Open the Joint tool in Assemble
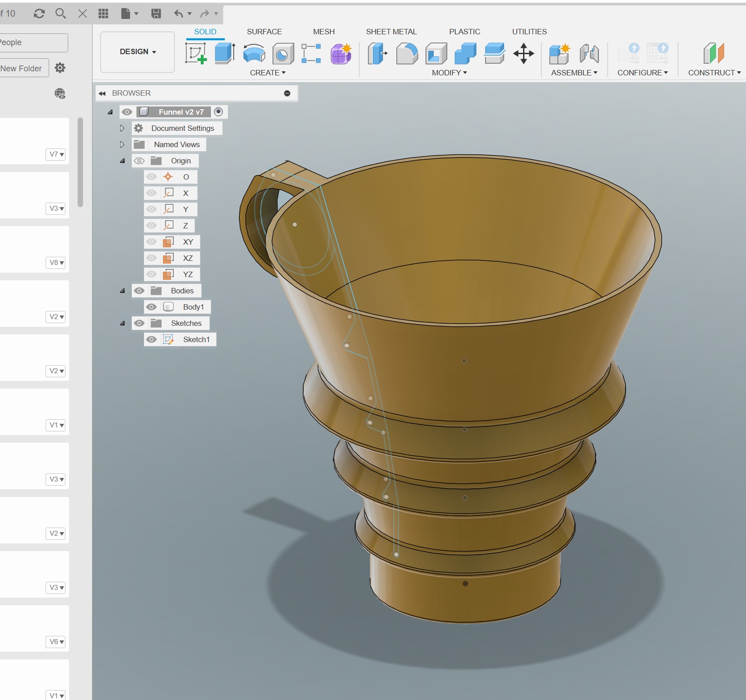This screenshot has height=700, width=746. pos(589,54)
